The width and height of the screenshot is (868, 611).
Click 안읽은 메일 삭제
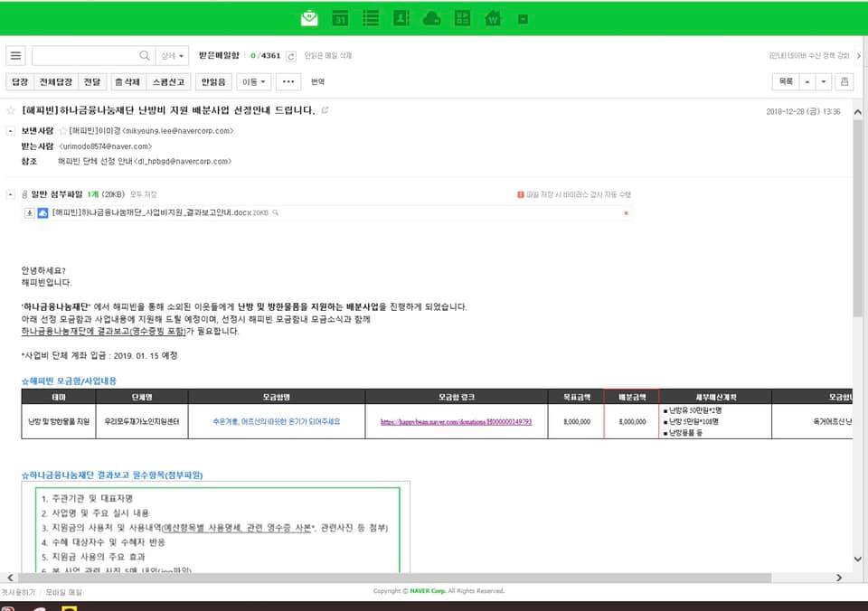click(327, 55)
